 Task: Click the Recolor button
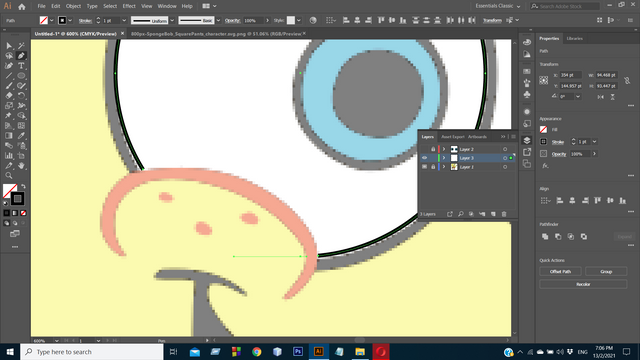[583, 284]
